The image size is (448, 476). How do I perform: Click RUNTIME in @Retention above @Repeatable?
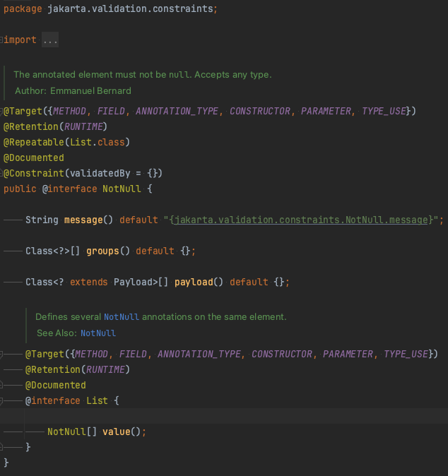click(x=83, y=126)
